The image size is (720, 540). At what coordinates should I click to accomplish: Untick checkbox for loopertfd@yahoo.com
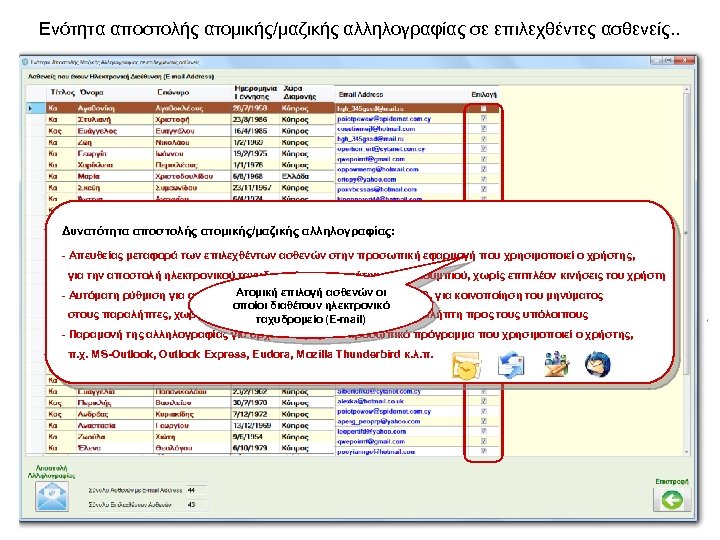(484, 431)
